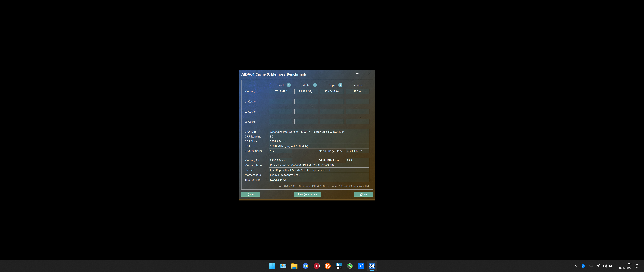644x272 pixels.
Task: Open the MSI Afterburner jet icon
Action: tap(350, 266)
